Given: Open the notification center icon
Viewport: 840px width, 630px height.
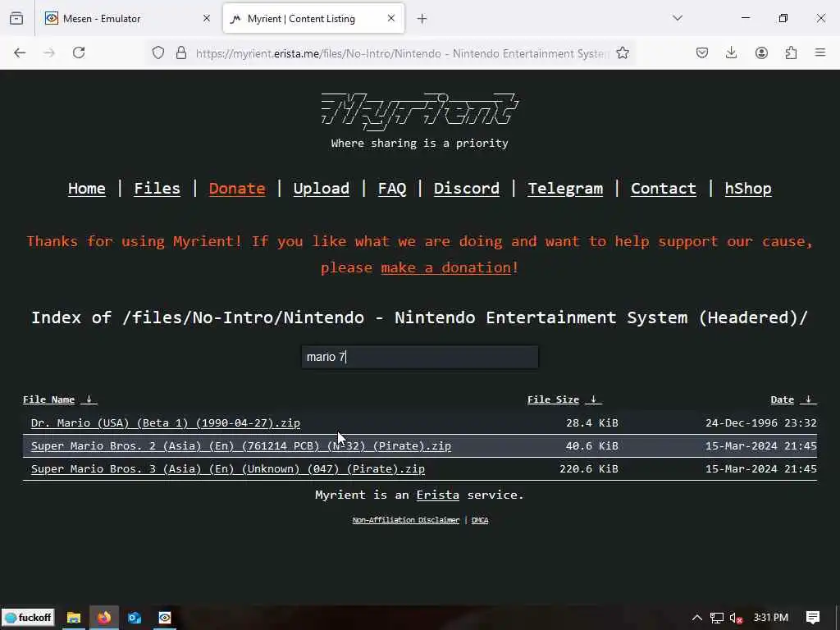Looking at the screenshot, I should [813, 618].
